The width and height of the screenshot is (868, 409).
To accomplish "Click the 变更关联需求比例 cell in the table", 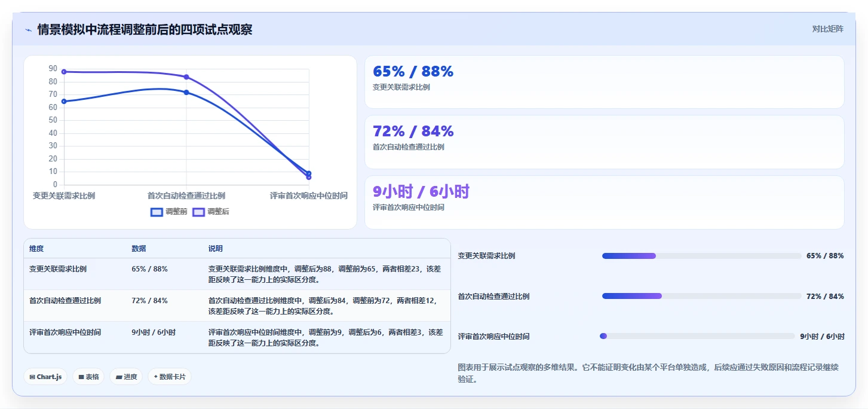I will tap(58, 269).
